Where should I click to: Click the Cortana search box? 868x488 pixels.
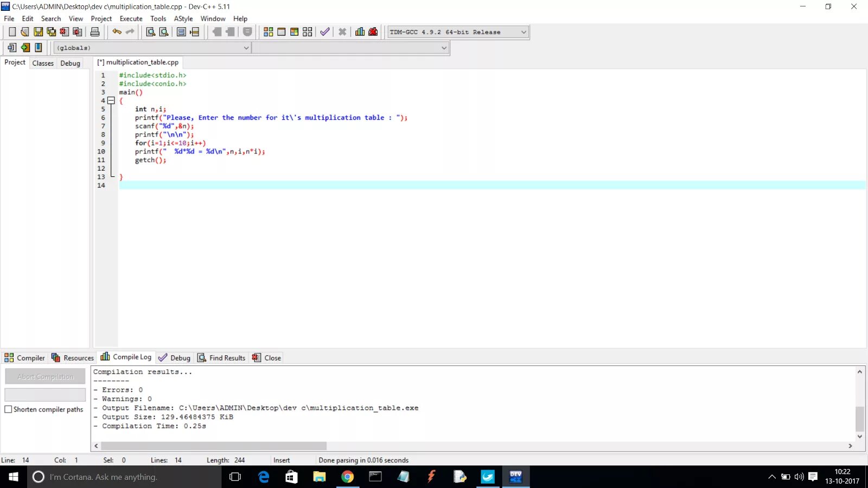(x=125, y=477)
